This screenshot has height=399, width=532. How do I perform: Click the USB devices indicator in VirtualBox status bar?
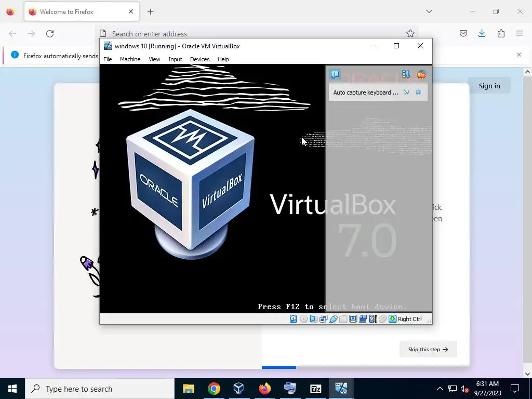pyautogui.click(x=333, y=319)
